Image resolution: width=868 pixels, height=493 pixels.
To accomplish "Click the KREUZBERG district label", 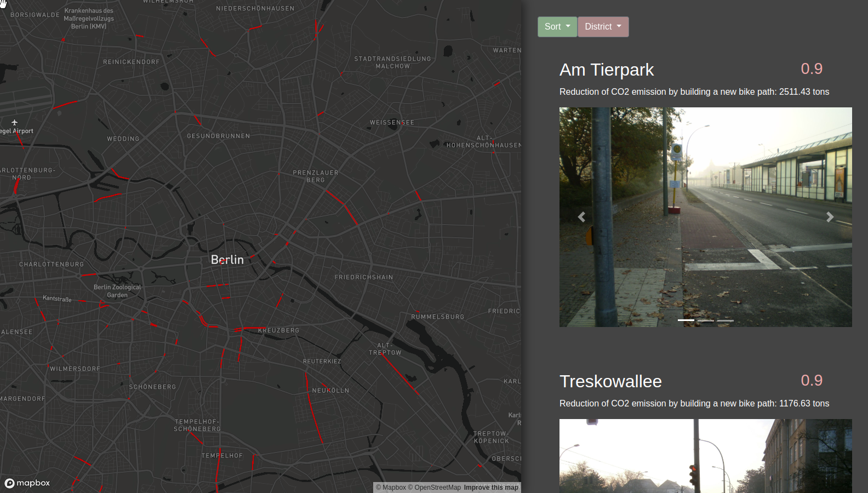I will pyautogui.click(x=278, y=331).
